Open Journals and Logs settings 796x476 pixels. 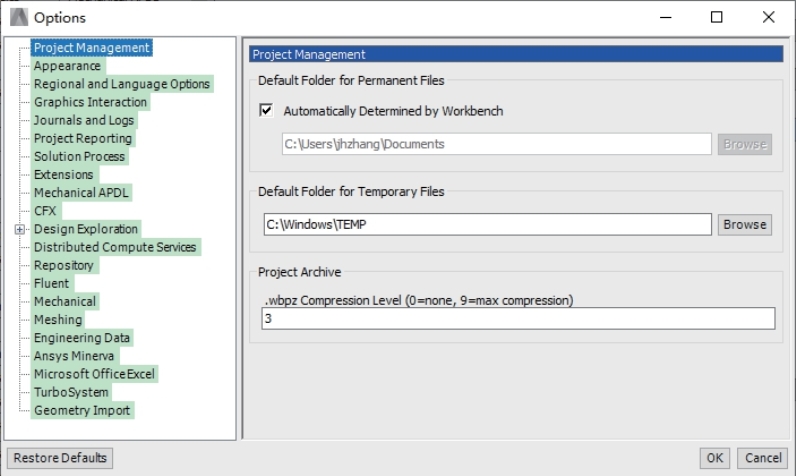tap(84, 120)
